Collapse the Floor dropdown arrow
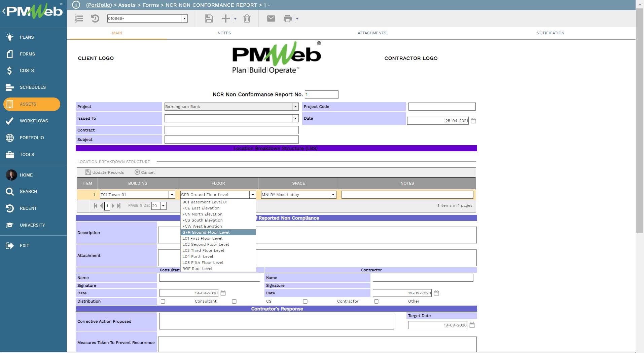644x353 pixels. click(x=253, y=195)
